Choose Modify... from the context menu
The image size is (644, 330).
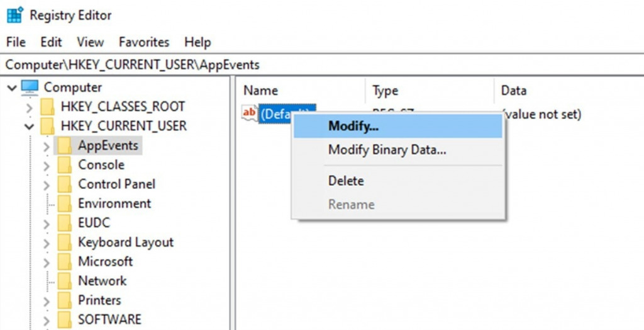(x=353, y=126)
